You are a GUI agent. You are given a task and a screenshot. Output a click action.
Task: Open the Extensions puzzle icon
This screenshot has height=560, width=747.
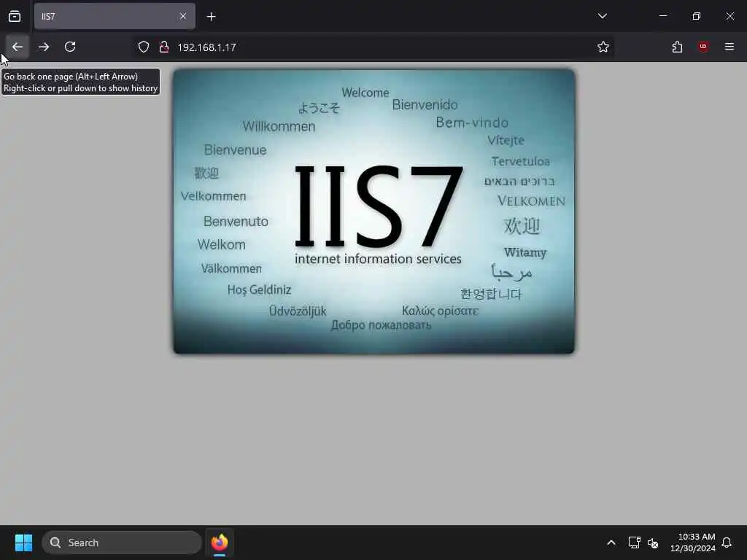(677, 47)
